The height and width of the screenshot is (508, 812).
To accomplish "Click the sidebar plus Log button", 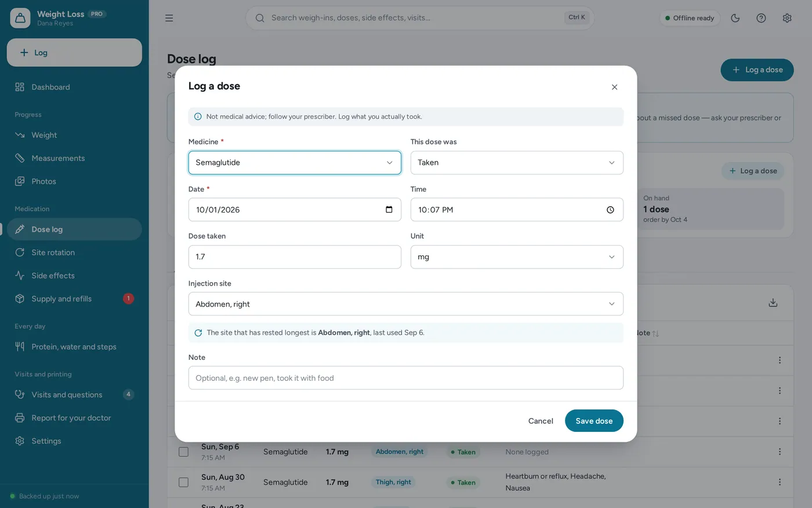I will [x=74, y=53].
